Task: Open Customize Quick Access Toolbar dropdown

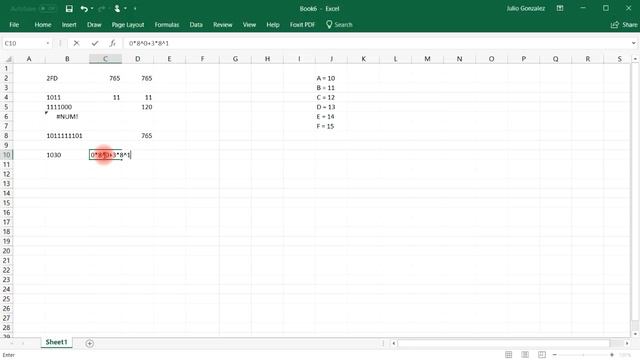Action: [135, 9]
